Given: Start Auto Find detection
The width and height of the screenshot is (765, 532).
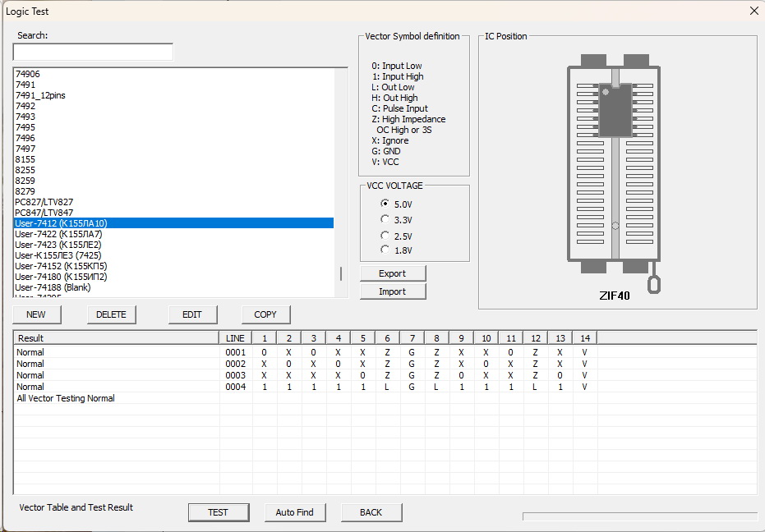Looking at the screenshot, I should coord(294,512).
